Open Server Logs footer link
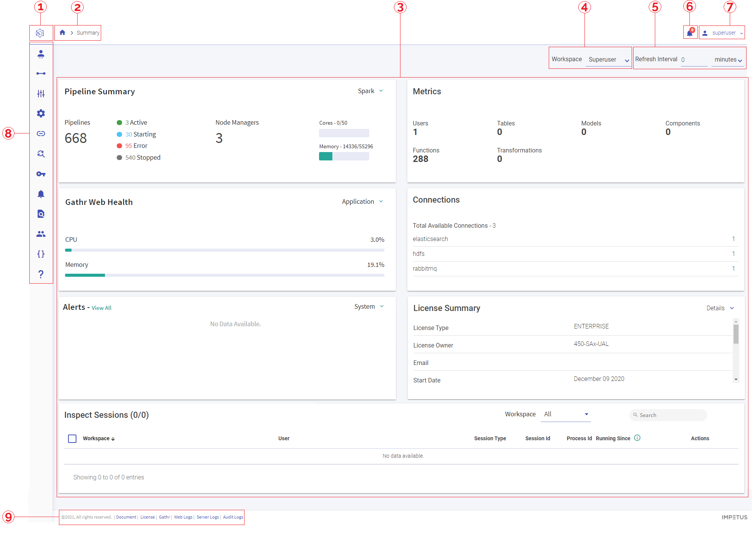This screenshot has height=533, width=756. (208, 517)
